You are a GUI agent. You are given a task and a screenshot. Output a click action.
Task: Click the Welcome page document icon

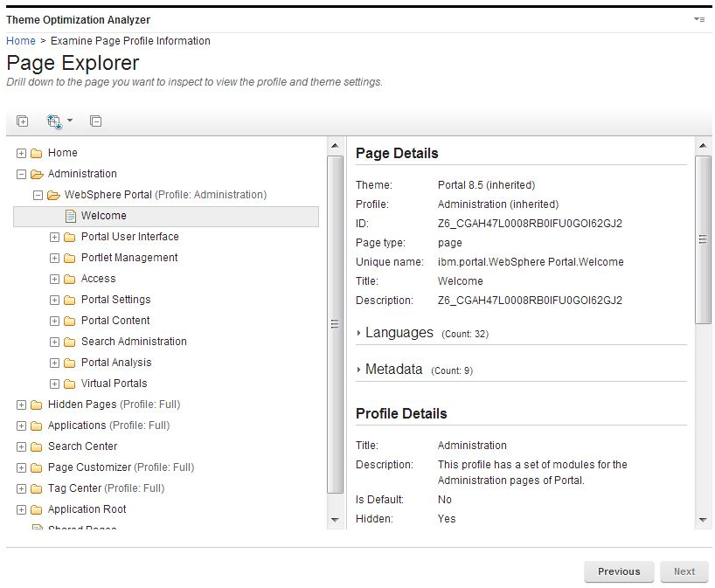70,216
